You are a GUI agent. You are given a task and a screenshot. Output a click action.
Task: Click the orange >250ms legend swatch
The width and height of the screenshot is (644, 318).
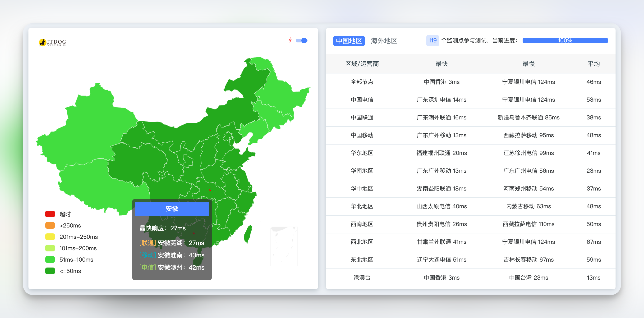coord(50,225)
